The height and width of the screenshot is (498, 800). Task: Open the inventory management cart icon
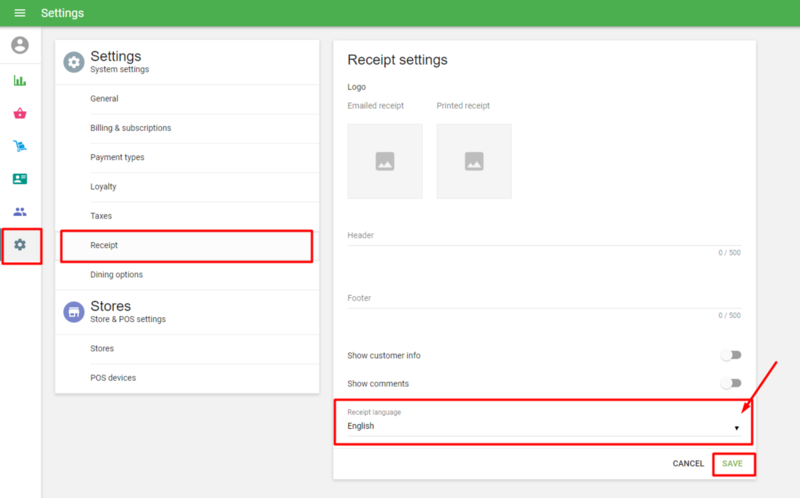click(20, 147)
